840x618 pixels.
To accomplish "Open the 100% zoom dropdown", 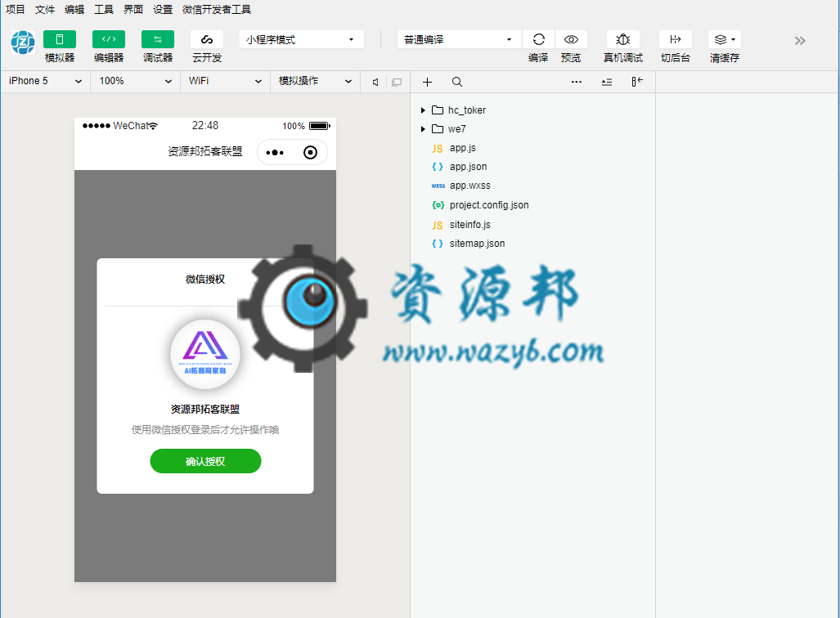I will tap(136, 82).
